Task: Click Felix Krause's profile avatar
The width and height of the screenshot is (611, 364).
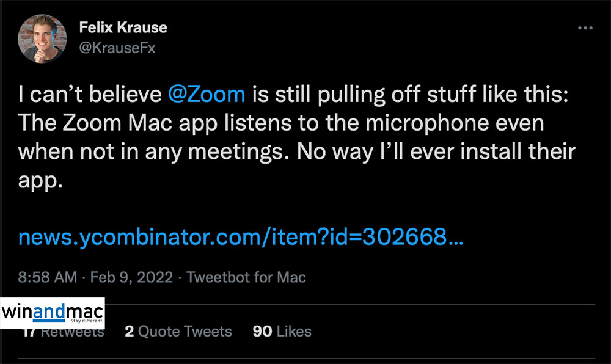Action: click(42, 38)
